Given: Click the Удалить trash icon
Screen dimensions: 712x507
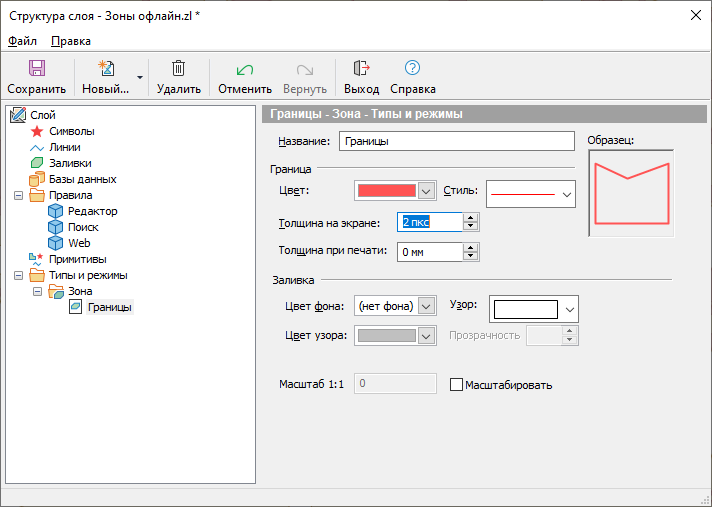Looking at the screenshot, I should click(178, 69).
